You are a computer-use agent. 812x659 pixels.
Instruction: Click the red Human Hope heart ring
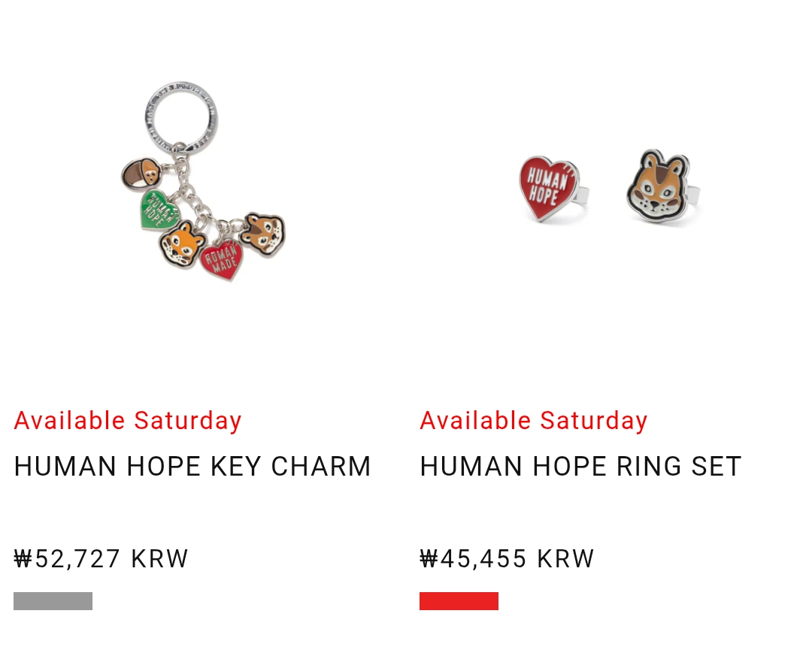(x=550, y=188)
